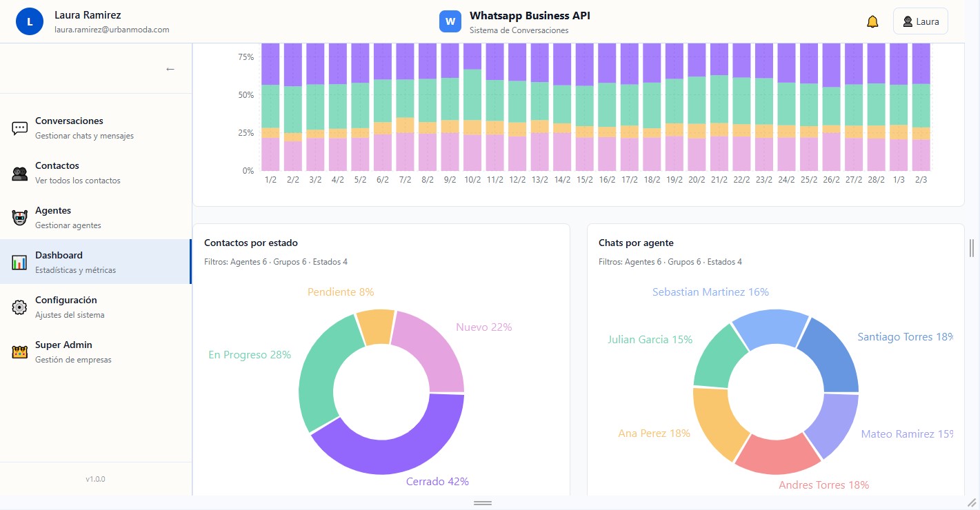Image resolution: width=980 pixels, height=510 pixels.
Task: Click the laura.ramirez@urbanmoda.com email text
Action: click(112, 30)
